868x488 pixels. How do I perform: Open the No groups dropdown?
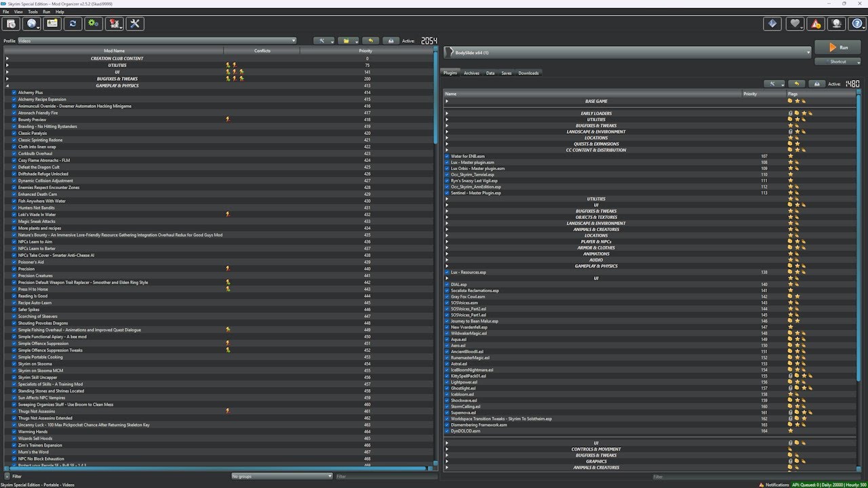coord(281,476)
